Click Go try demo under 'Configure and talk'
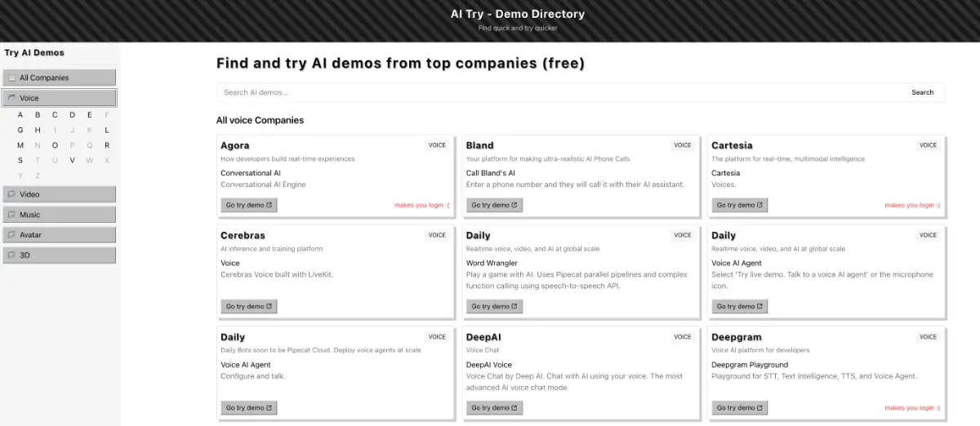The height and width of the screenshot is (426, 980). tap(249, 407)
